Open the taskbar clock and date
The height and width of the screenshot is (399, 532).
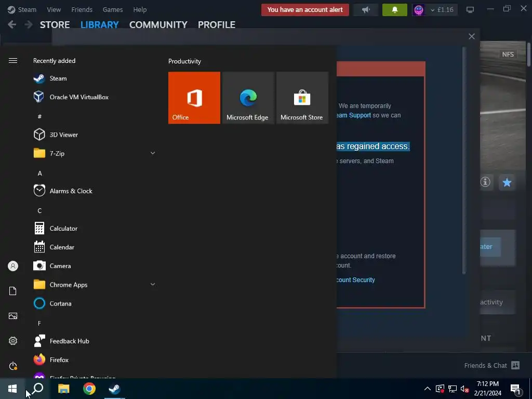(487, 389)
